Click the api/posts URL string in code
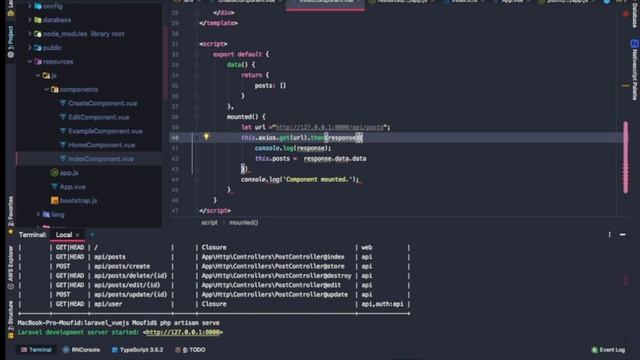 [330, 127]
